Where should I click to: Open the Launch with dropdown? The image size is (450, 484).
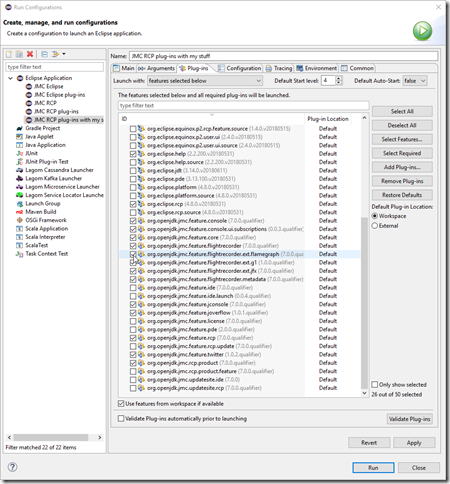click(x=205, y=81)
